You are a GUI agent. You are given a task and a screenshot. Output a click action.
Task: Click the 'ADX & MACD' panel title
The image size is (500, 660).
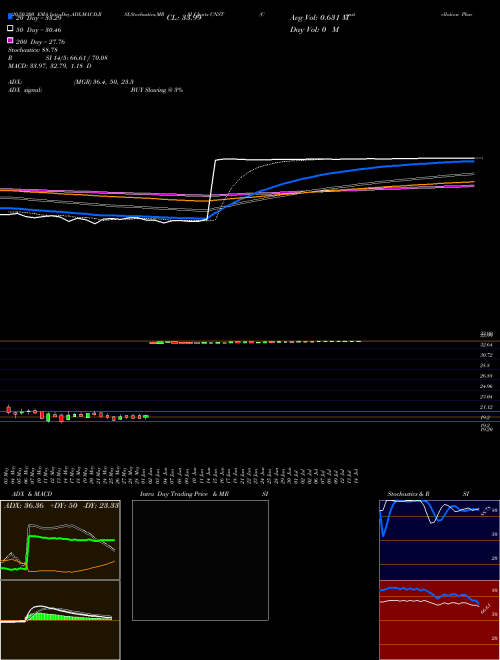[x=32, y=494]
